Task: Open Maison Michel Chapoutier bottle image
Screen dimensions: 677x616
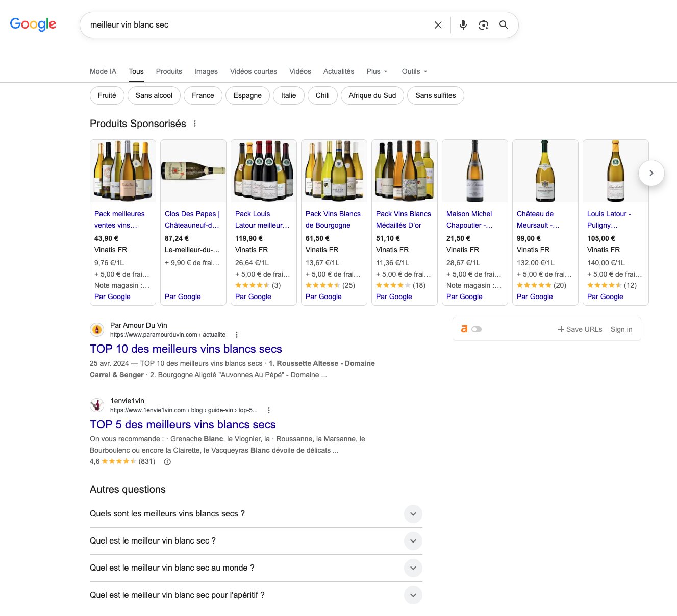Action: (x=475, y=170)
